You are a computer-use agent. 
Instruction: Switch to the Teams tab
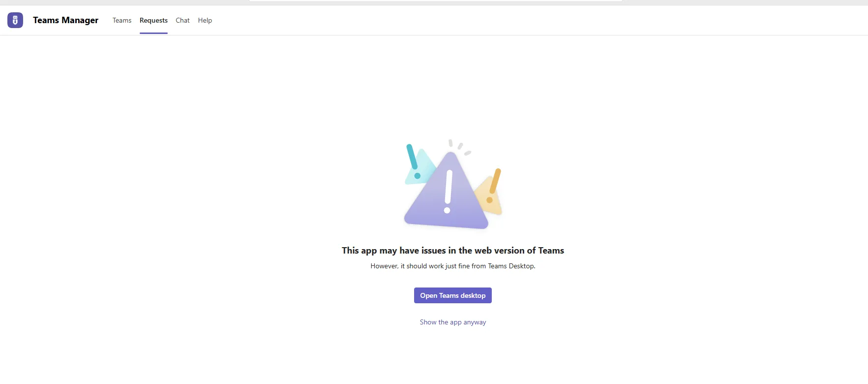pos(122,20)
